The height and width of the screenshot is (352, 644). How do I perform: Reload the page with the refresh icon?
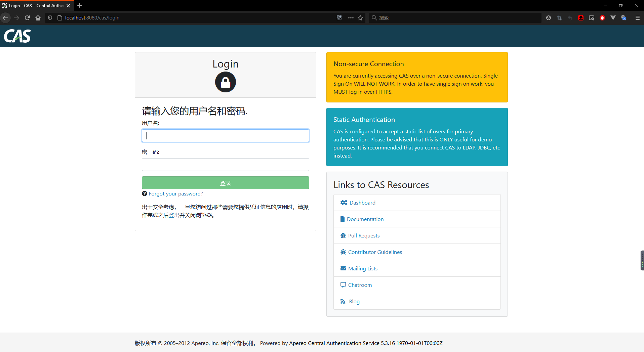click(28, 18)
